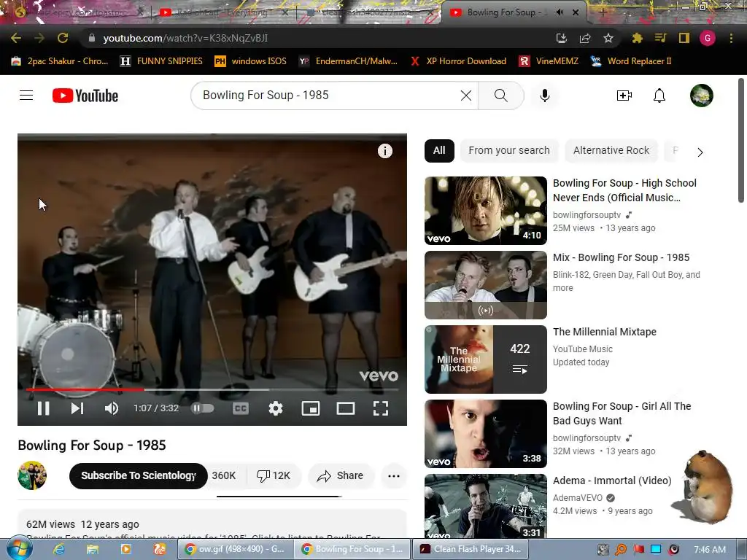Image resolution: width=747 pixels, height=560 pixels.
Task: Open Chrome extensions puzzle icon
Action: pos(637,38)
